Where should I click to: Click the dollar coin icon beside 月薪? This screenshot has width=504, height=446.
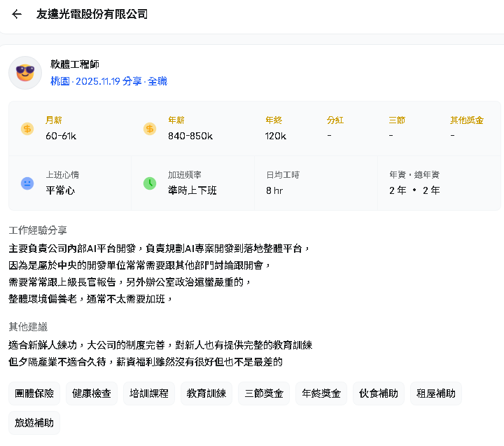(x=27, y=129)
